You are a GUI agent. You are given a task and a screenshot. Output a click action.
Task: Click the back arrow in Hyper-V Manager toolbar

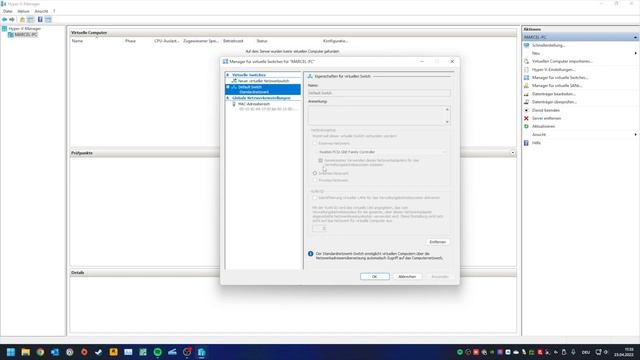click(x=4, y=20)
